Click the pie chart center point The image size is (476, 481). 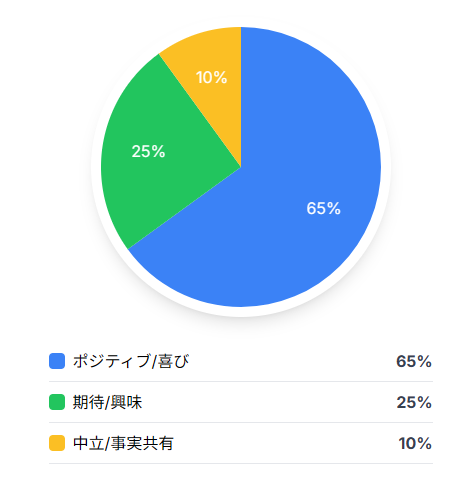coord(241,167)
